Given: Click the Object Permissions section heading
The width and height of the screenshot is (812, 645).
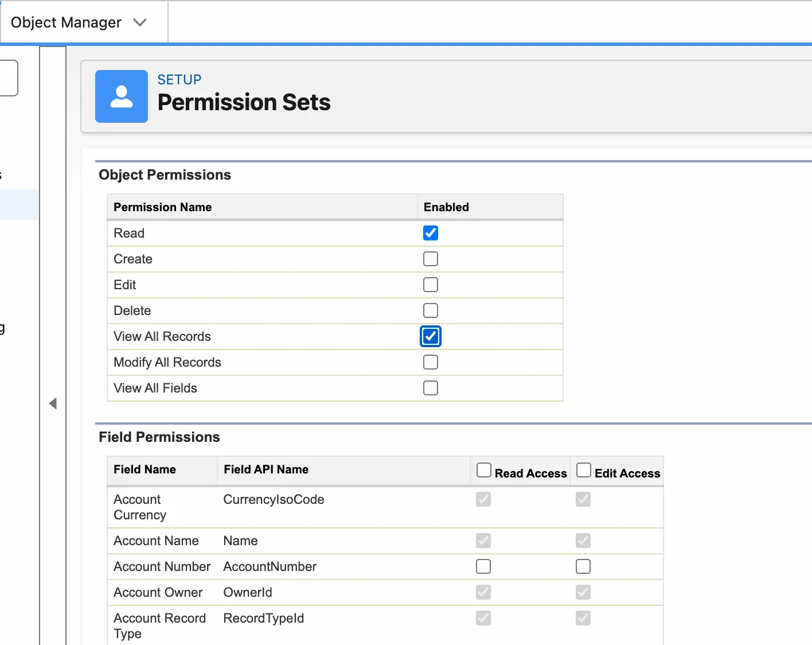Looking at the screenshot, I should (165, 175).
